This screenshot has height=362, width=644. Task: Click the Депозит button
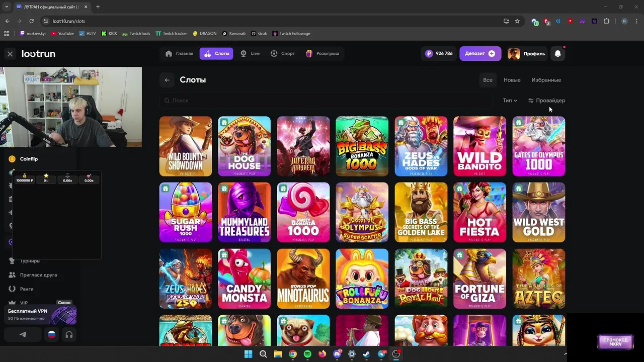click(x=480, y=53)
